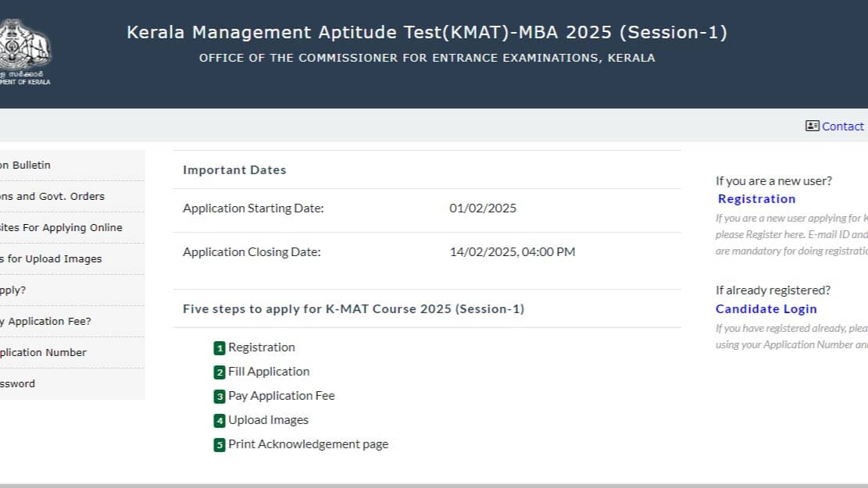The height and width of the screenshot is (488, 868).
Task: Click the step 5 badge for Print Acknowledgement page
Action: click(x=219, y=444)
